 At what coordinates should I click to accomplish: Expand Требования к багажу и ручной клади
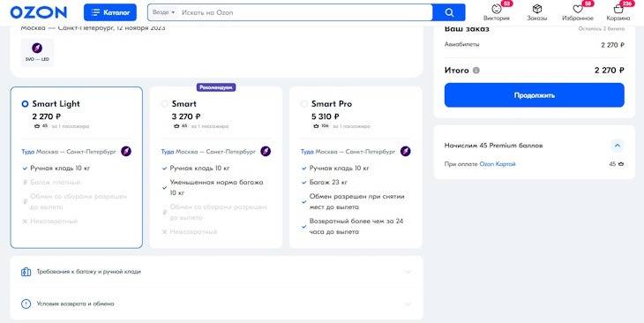point(216,272)
